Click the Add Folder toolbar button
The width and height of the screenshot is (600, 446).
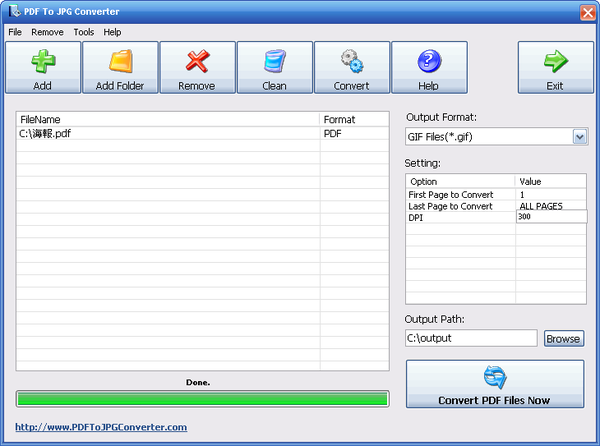[x=120, y=67]
